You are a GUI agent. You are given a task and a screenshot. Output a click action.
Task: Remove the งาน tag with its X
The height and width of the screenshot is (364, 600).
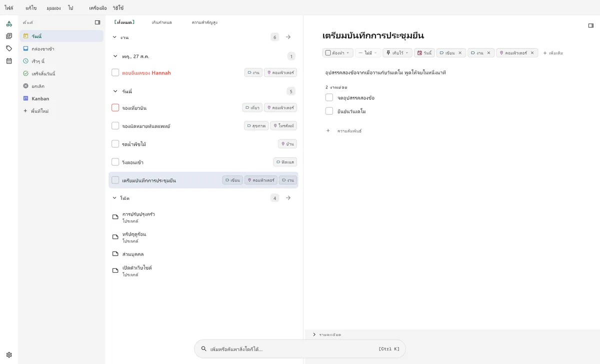(488, 53)
